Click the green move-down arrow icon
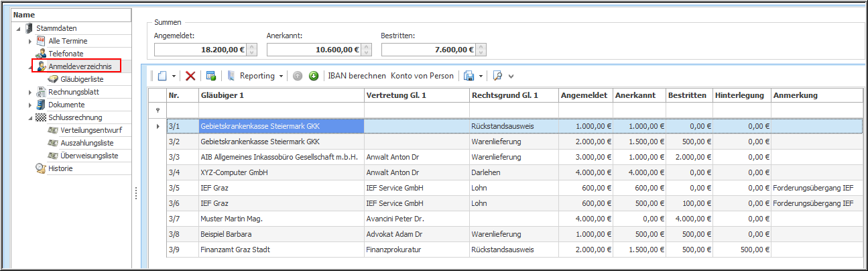Image resolution: width=868 pixels, height=271 pixels. click(313, 76)
